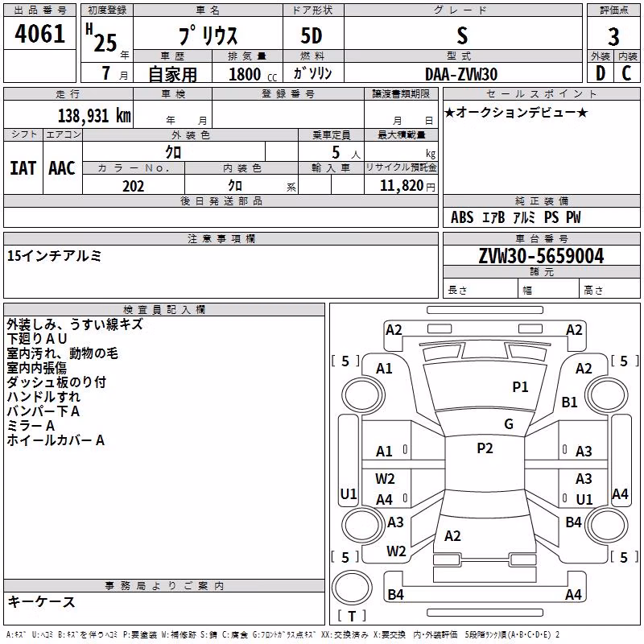Click the mileage value 138,931 km
Viewport: 644px width, 644px height.
tap(94, 115)
